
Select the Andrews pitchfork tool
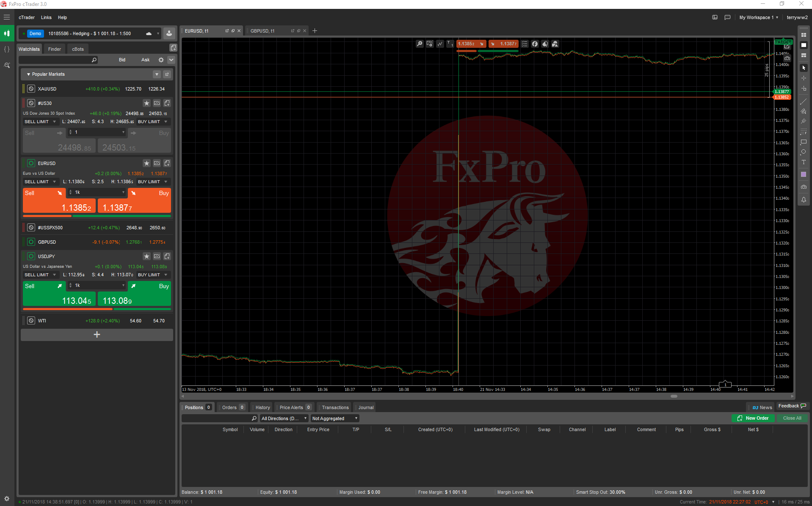[x=804, y=121]
